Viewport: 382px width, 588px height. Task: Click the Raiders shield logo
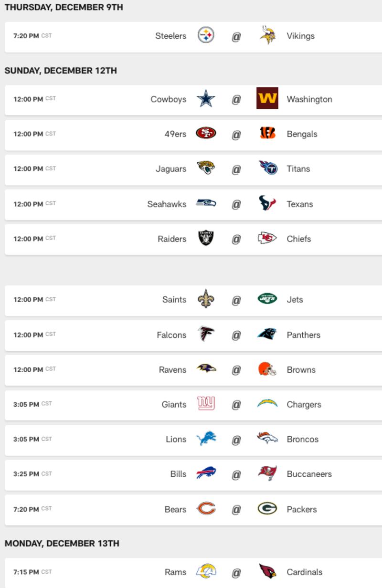click(206, 239)
